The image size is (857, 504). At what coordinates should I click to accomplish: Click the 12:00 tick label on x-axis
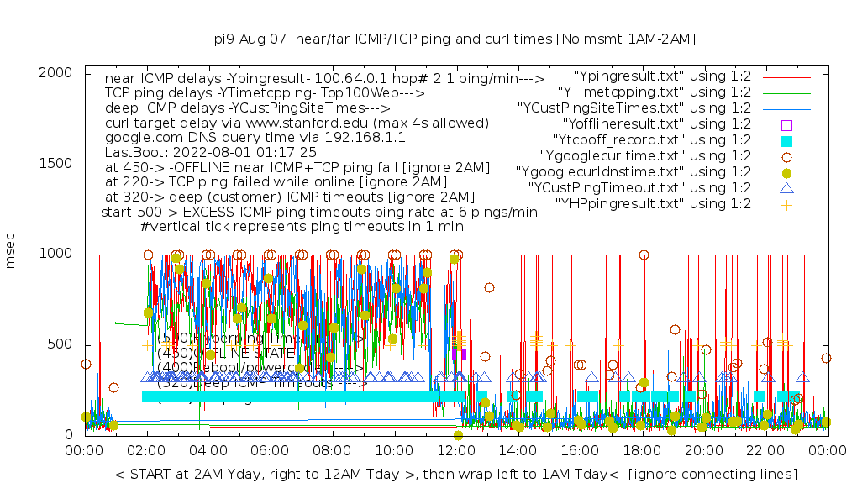(456, 451)
